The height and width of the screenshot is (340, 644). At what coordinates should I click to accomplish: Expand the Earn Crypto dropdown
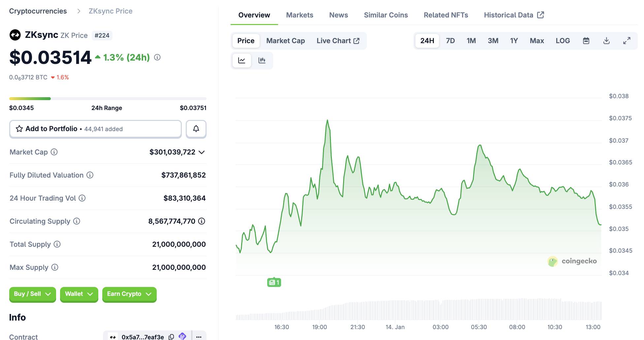(129, 294)
